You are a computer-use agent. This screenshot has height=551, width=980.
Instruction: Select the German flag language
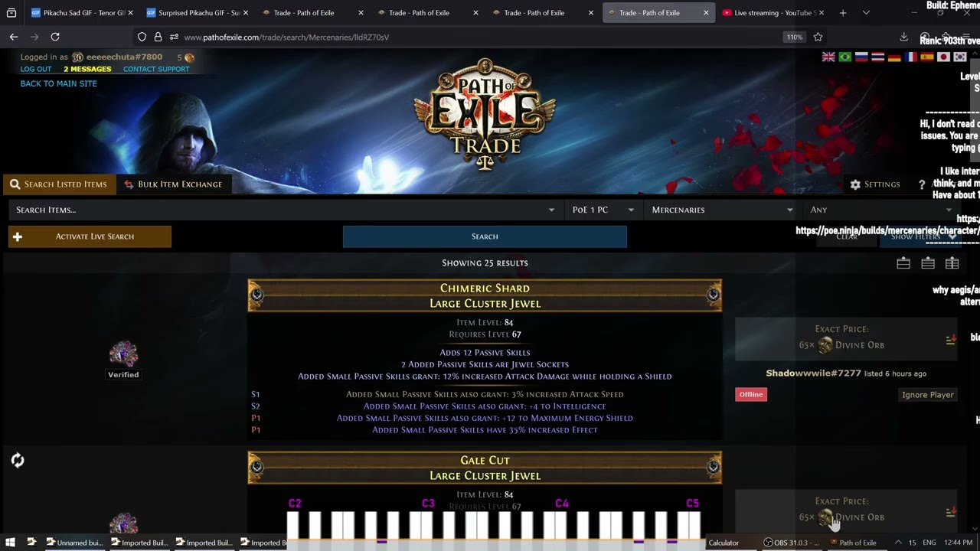894,57
